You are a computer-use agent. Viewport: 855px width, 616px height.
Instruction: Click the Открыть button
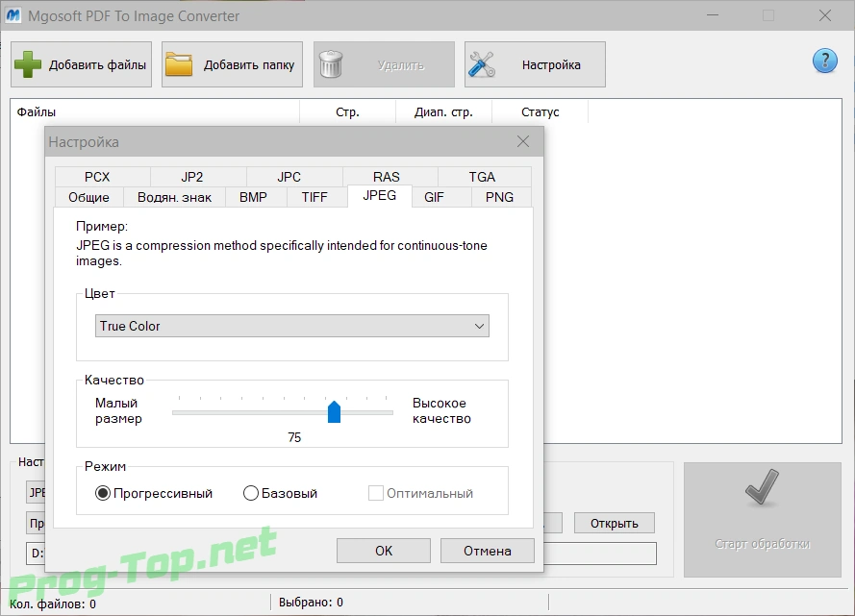614,524
